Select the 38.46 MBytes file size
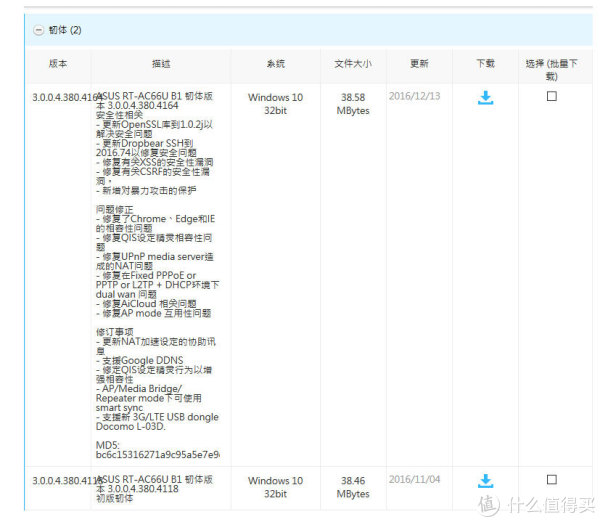Screen dimensions: 600x522 353,487
